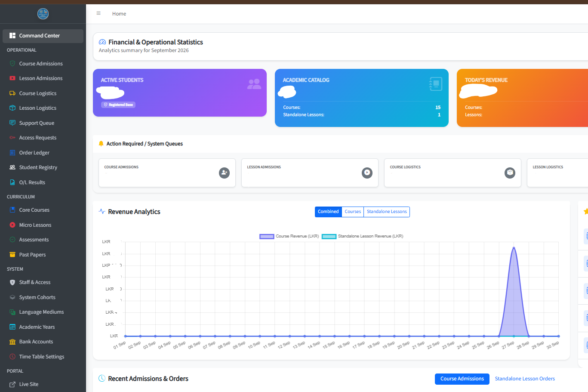588x392 pixels.
Task: Click the hamburger menu toggle icon
Action: pos(99,13)
